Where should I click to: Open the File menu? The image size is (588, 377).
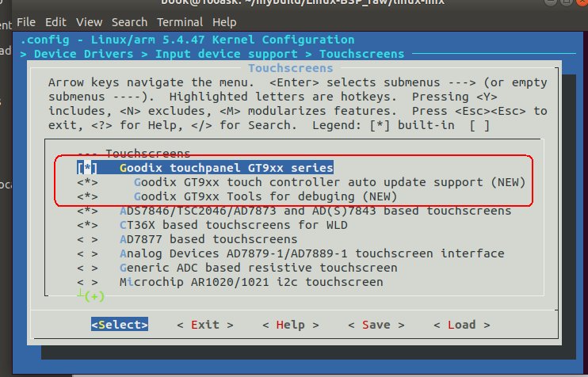pos(26,22)
